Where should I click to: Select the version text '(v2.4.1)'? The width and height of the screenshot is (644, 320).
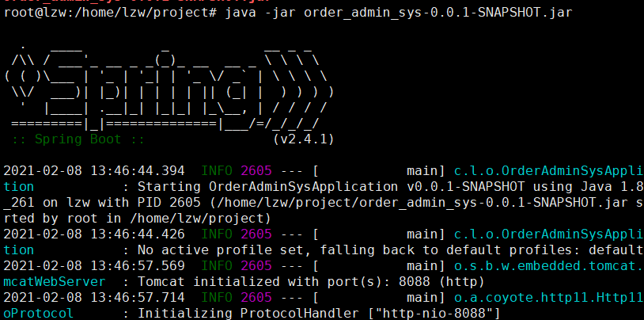[x=304, y=139]
